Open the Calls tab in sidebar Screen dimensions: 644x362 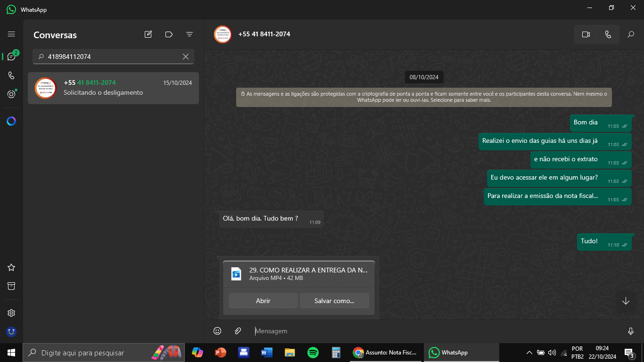(11, 75)
